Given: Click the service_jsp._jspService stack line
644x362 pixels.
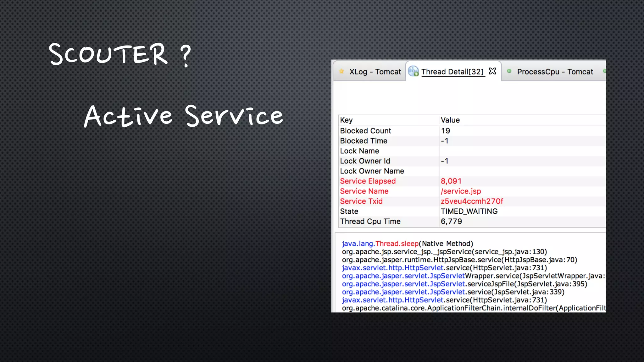Looking at the screenshot, I should (x=444, y=252).
